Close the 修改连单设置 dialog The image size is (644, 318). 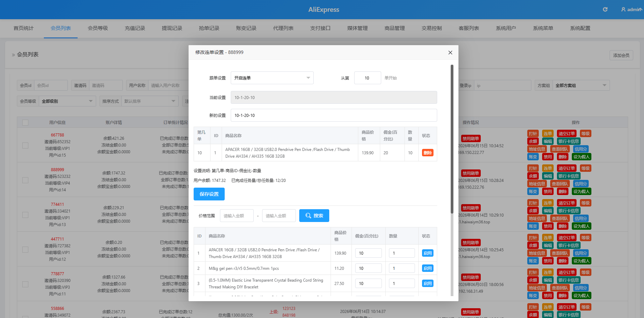(x=450, y=53)
